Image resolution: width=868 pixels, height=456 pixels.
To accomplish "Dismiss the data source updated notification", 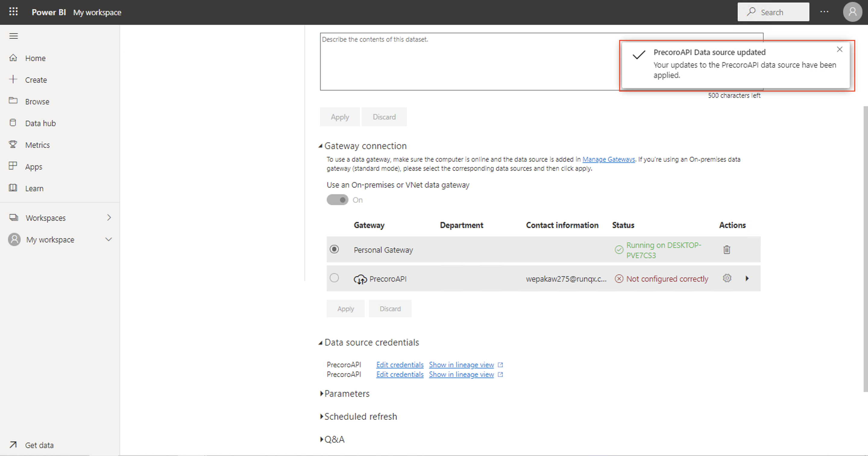I will (x=840, y=49).
